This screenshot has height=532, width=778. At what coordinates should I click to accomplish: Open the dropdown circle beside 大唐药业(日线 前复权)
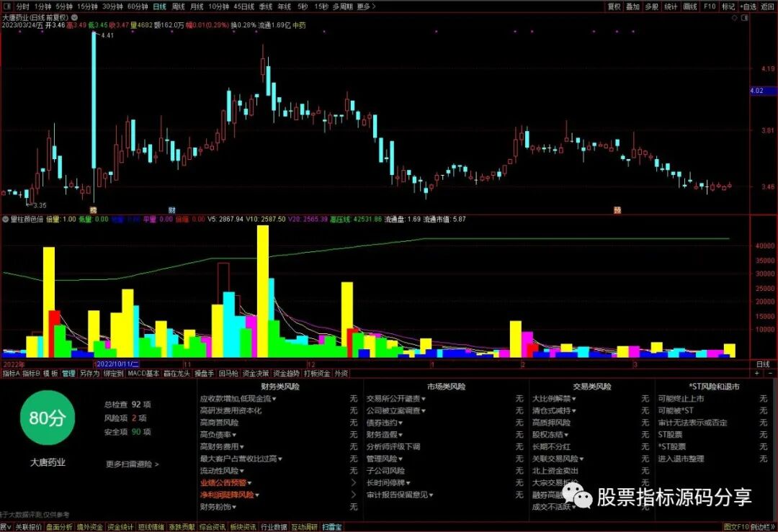[74, 17]
